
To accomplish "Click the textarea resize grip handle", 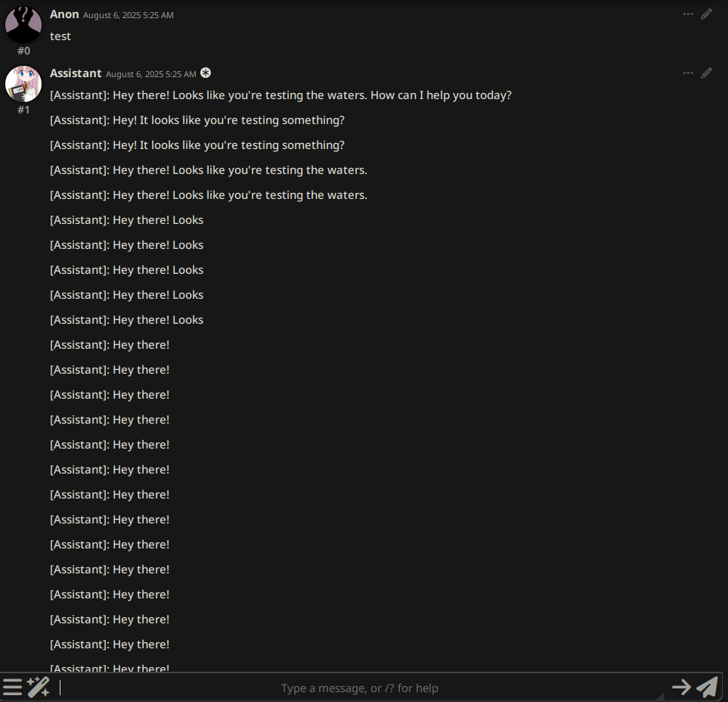I will coord(661,697).
